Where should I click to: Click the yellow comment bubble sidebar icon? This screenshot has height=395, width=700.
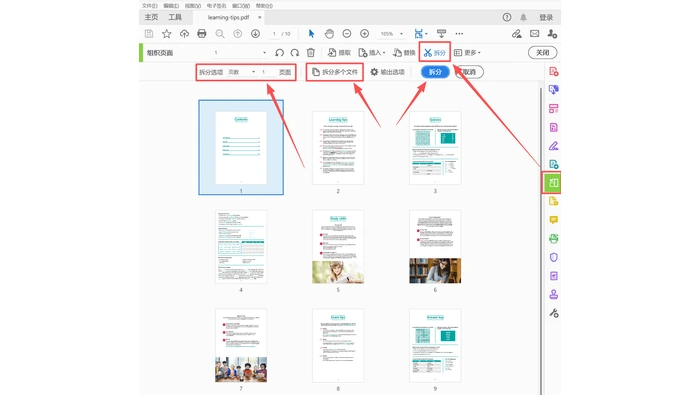point(554,220)
